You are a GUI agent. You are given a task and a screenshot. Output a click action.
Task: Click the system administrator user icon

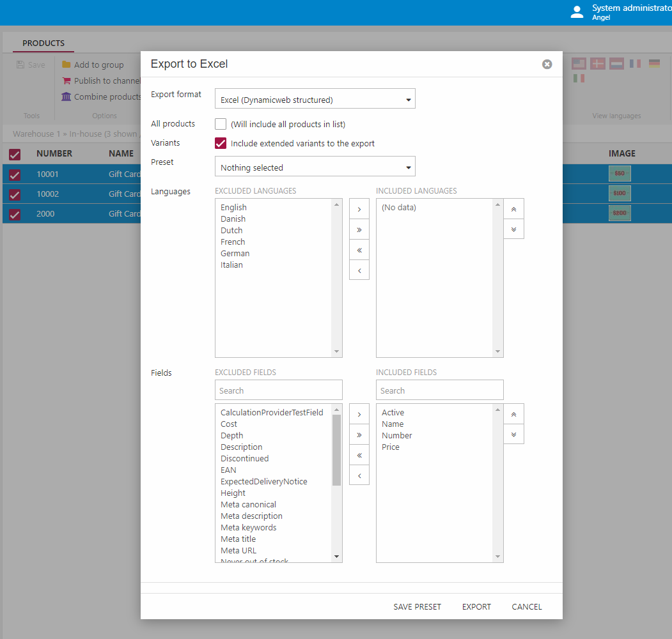577,12
